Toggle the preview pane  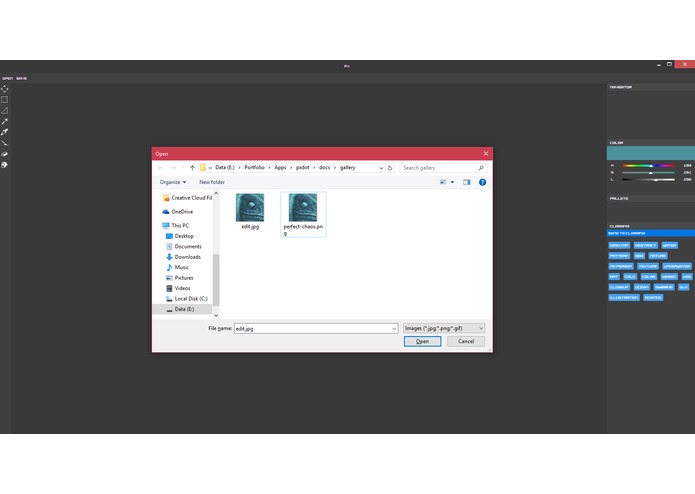click(467, 182)
